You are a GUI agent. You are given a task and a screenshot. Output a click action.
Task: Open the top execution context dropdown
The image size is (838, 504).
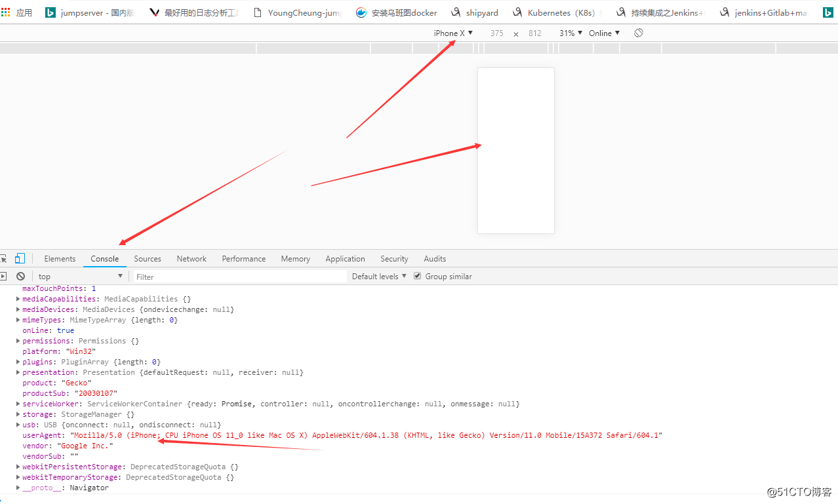[80, 277]
